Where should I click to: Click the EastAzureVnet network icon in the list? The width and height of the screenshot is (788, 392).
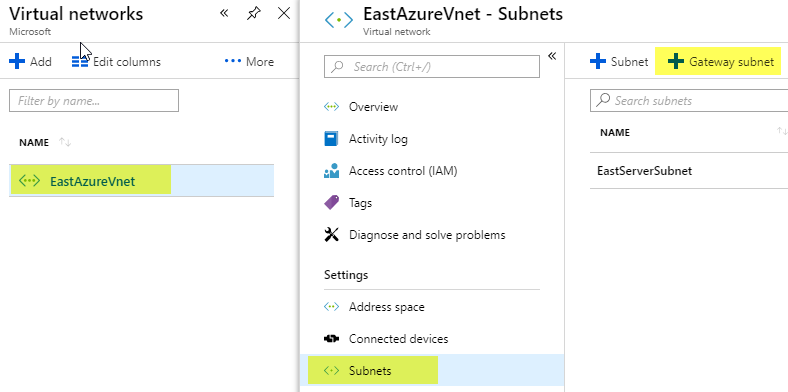tap(29, 181)
